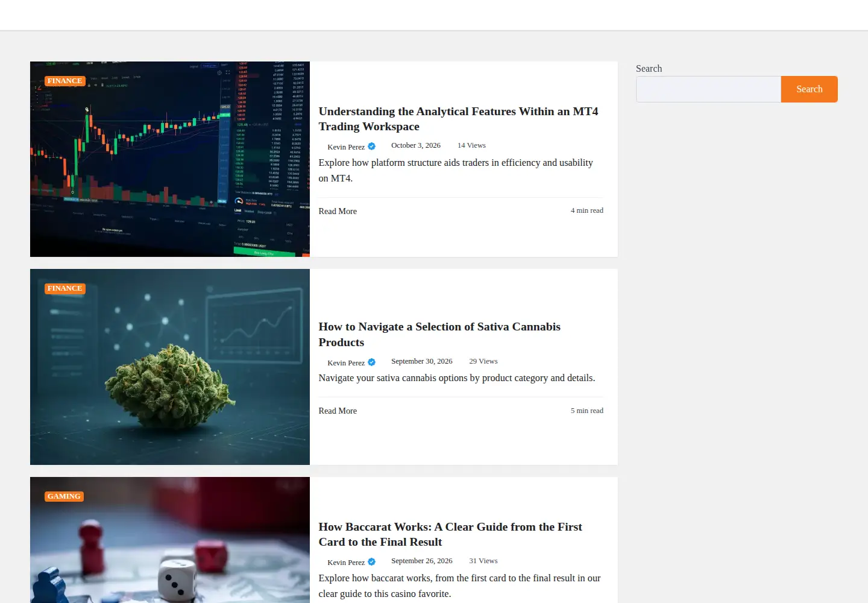This screenshot has width=868, height=603.
Task: Select the GAMING category tag
Action: coord(64,496)
